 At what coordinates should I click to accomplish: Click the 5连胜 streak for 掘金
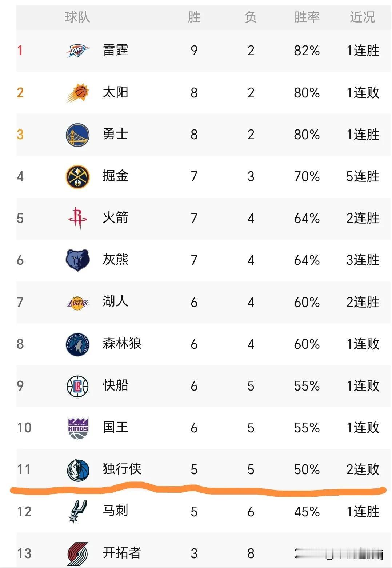363,176
